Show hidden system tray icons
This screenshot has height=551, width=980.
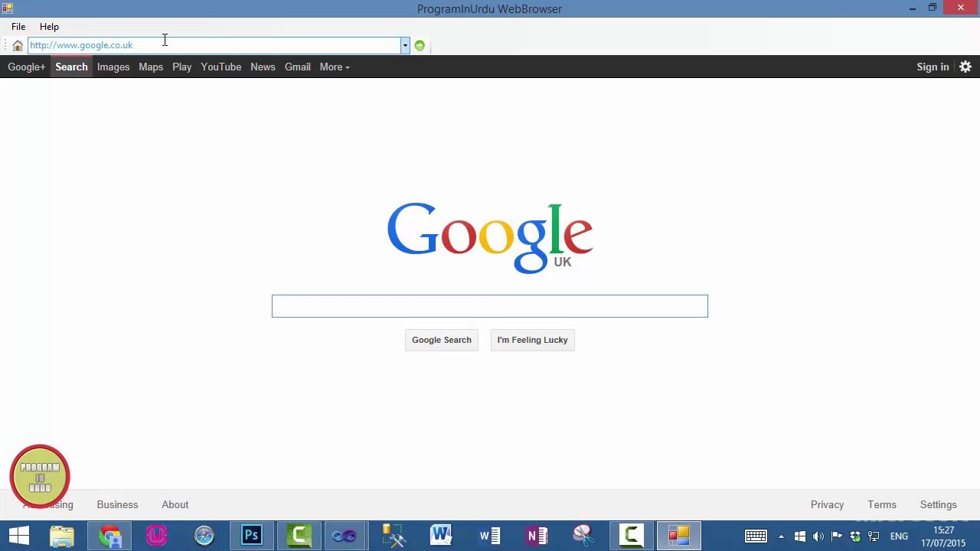pos(781,536)
